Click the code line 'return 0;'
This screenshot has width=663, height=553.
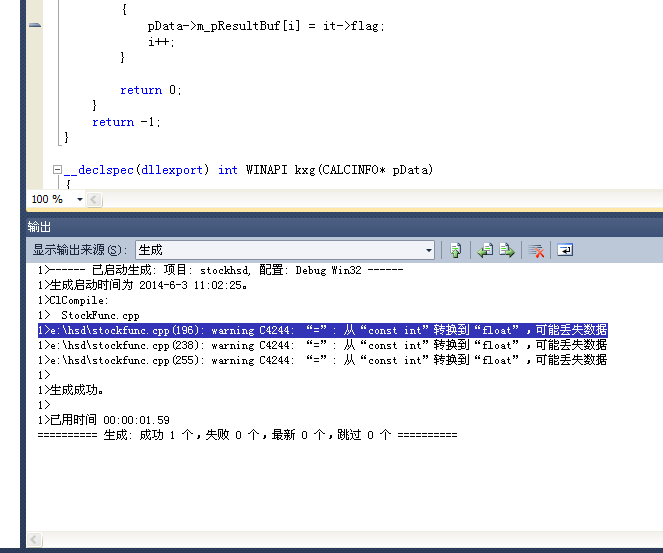coord(151,90)
